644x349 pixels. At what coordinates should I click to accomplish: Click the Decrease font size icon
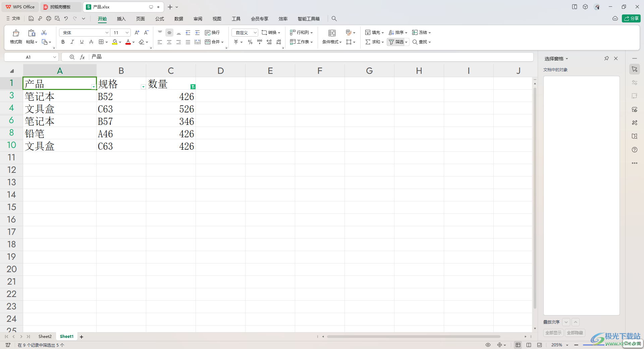[x=146, y=33]
